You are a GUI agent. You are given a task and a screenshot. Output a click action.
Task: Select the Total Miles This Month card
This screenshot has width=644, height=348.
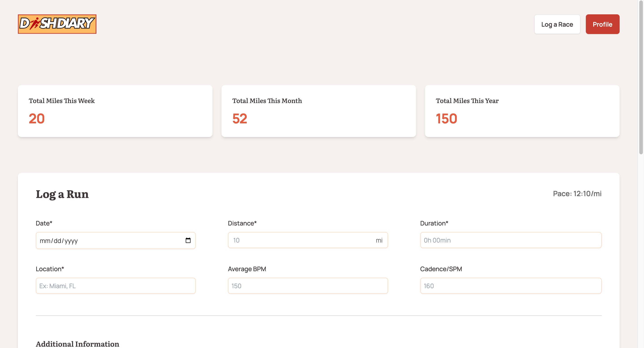[x=319, y=111]
